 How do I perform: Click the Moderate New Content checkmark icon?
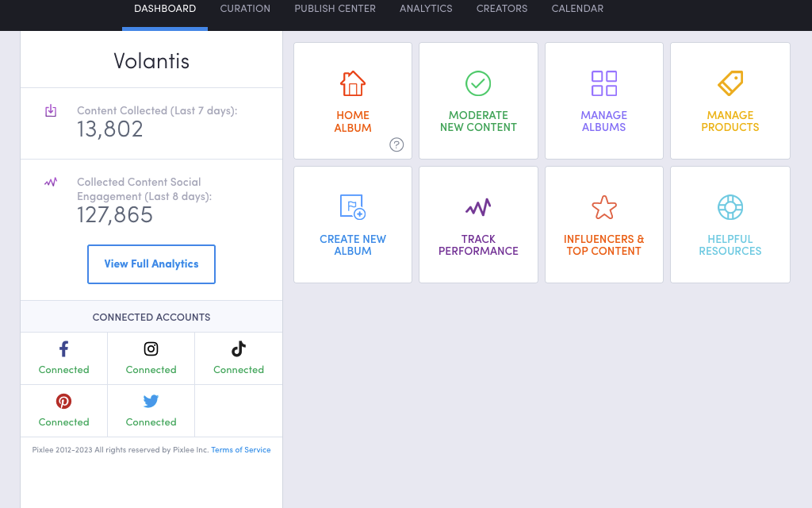coord(478,83)
